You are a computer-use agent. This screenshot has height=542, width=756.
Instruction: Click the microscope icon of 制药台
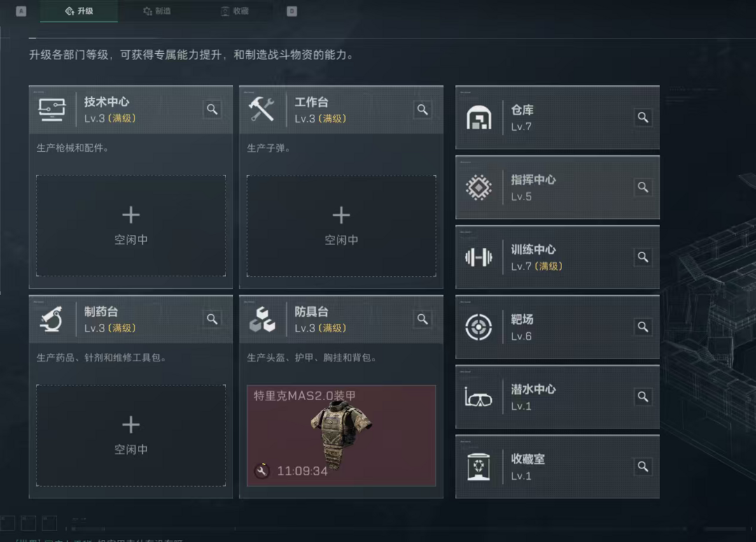[52, 319]
